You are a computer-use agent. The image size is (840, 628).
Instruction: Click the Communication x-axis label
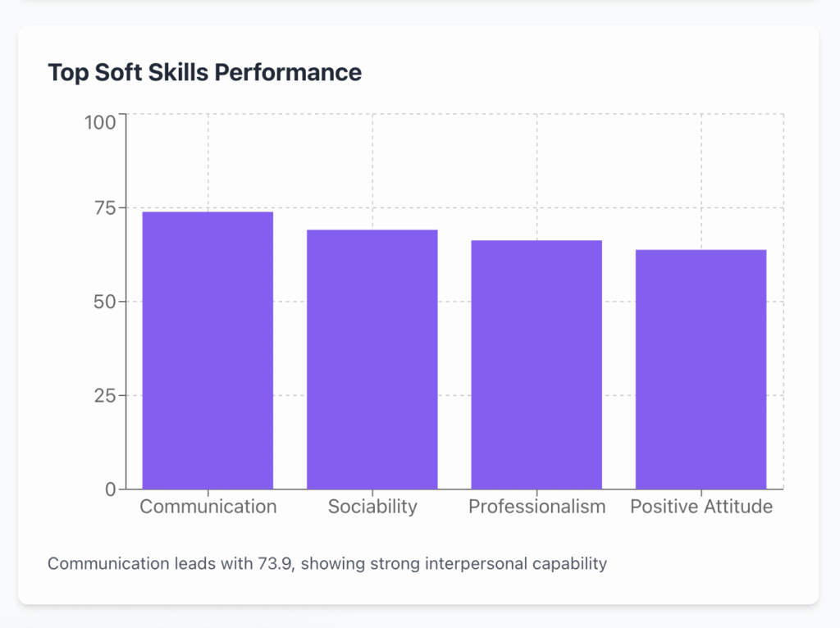tap(208, 507)
